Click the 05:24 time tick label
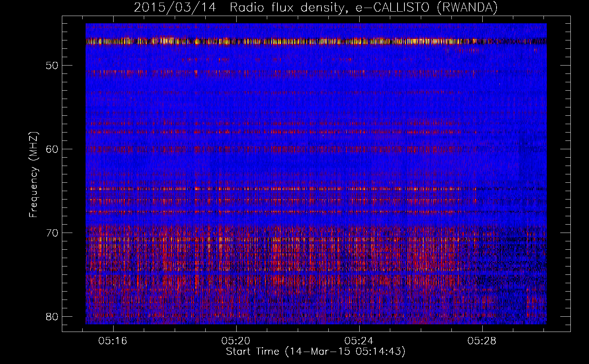Screen dimensions: 589x364 (359, 341)
